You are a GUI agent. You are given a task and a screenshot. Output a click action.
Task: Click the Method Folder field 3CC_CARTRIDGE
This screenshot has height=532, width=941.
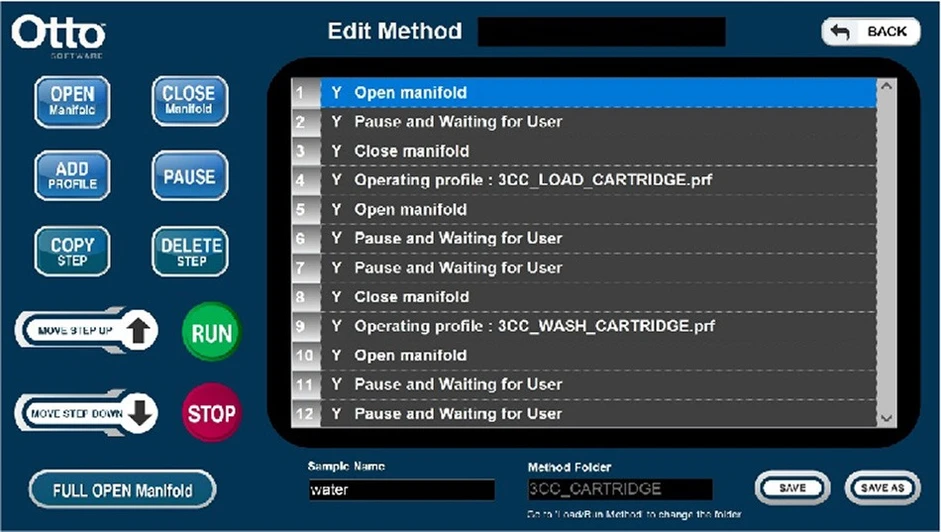pos(620,489)
